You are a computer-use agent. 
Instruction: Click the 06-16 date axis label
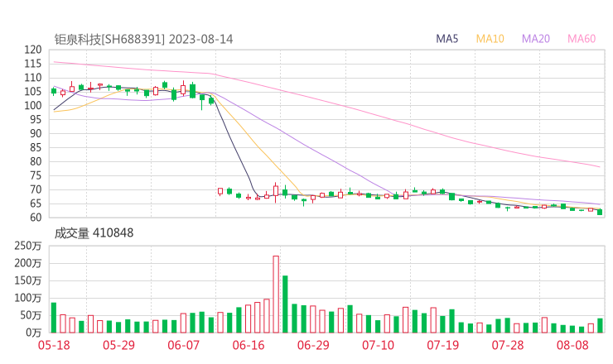(249, 345)
